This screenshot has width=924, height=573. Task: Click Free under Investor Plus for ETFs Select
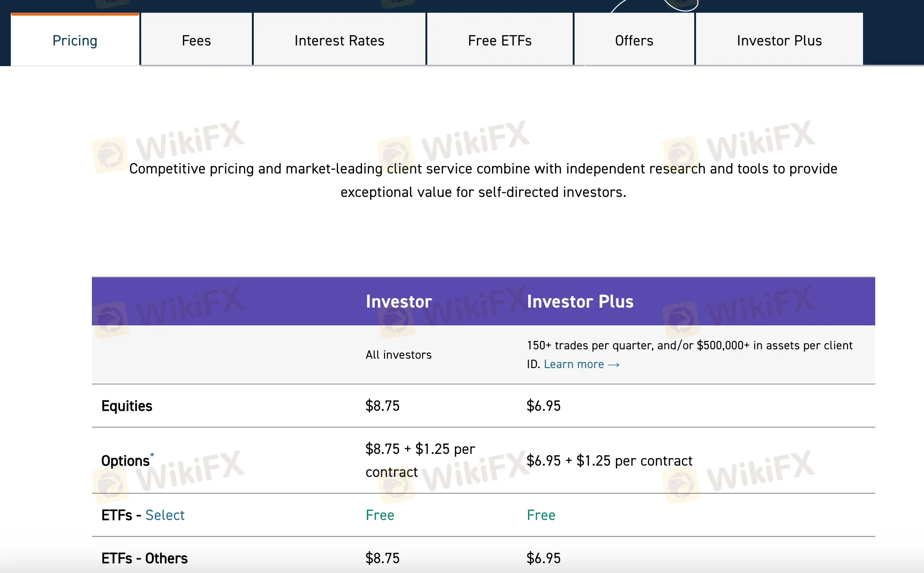coord(541,515)
